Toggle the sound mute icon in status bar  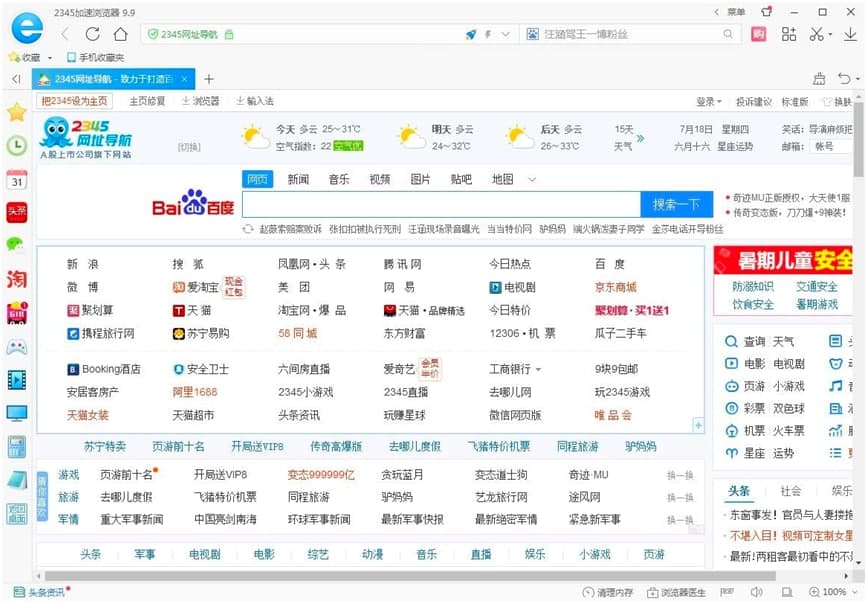click(757, 592)
